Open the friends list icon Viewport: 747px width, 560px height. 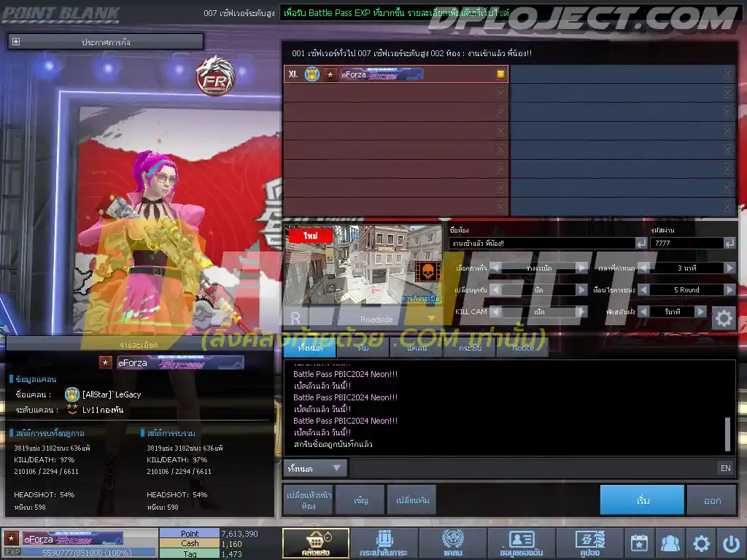tap(670, 542)
